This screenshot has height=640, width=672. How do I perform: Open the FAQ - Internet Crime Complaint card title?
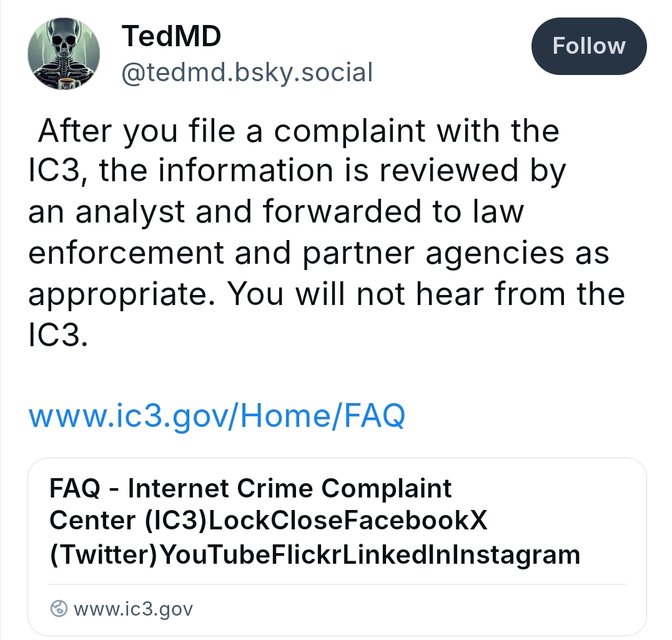coord(250,488)
